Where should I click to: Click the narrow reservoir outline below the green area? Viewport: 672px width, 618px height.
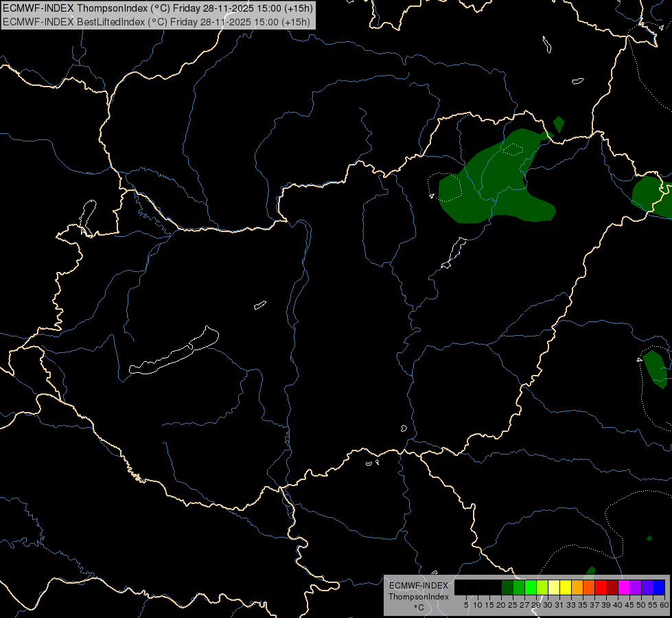coord(454,253)
